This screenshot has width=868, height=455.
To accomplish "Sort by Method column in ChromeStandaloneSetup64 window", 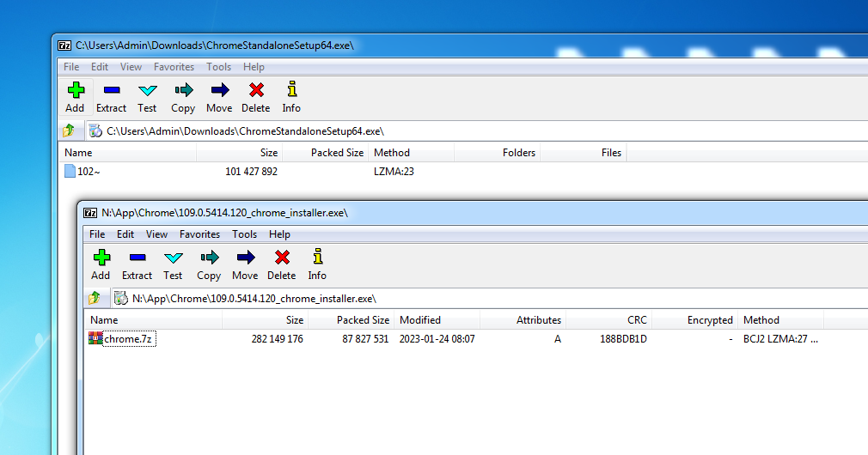I will [412, 153].
